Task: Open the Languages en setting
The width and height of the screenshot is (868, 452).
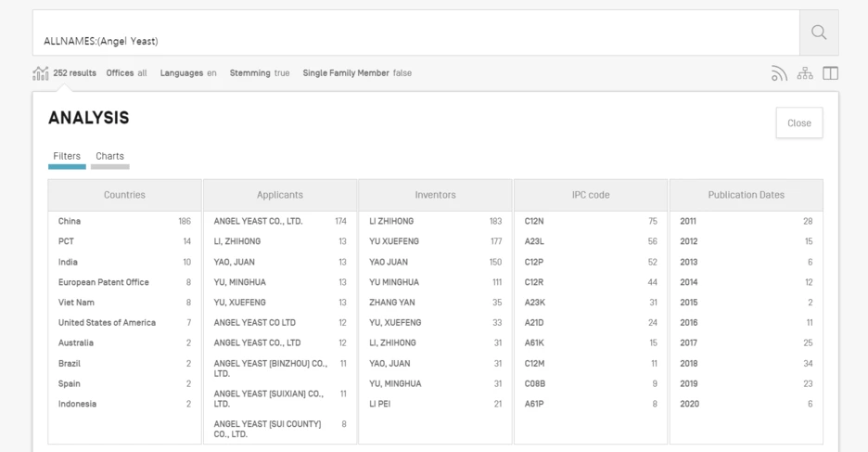Action: pos(188,73)
